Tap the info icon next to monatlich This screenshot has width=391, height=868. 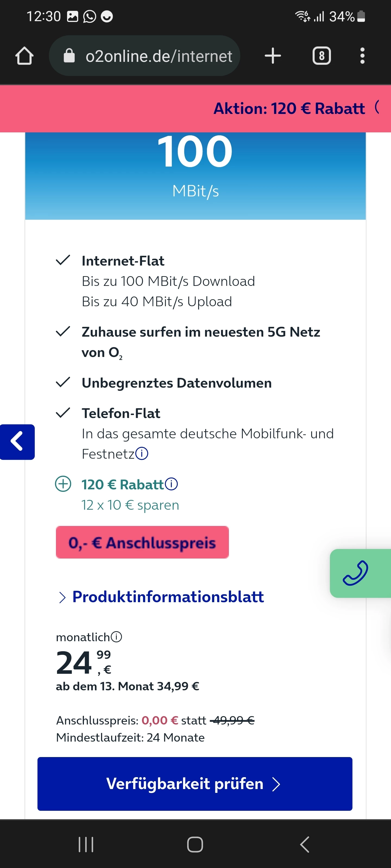click(116, 637)
